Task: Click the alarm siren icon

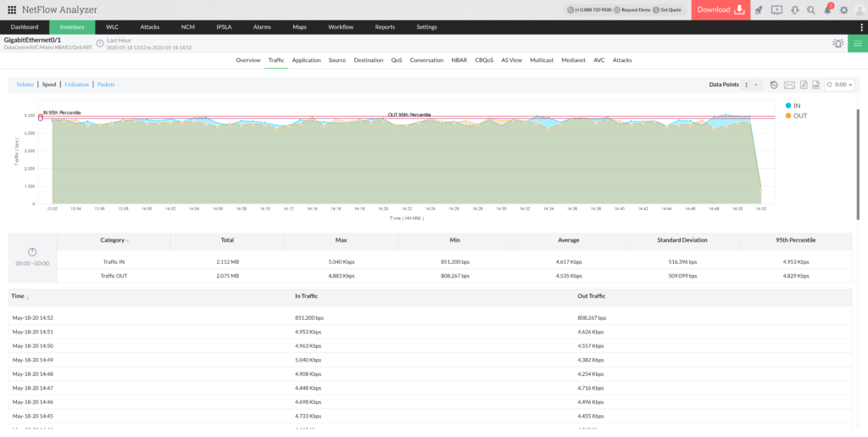Action: 837,43
